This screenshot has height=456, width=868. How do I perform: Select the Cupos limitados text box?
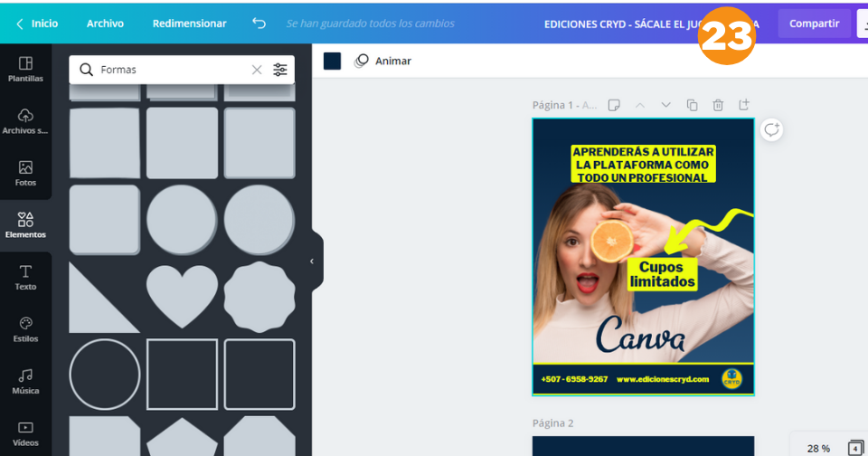662,274
